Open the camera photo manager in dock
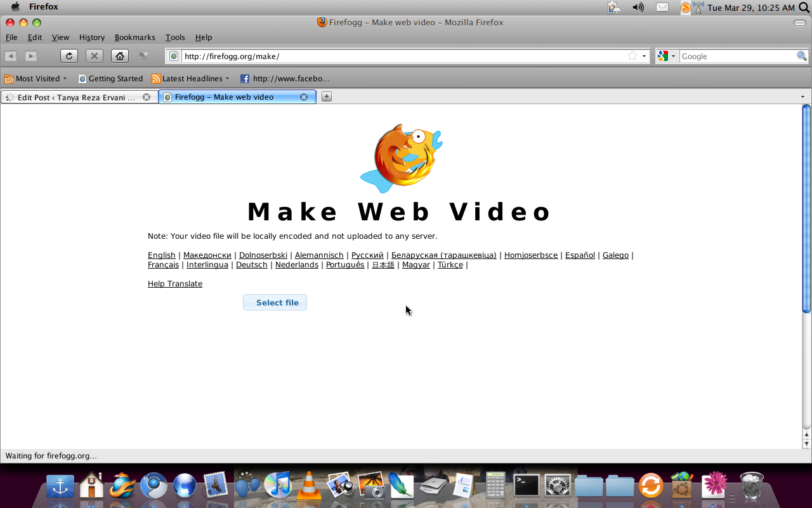The height and width of the screenshot is (508, 812). 371,486
